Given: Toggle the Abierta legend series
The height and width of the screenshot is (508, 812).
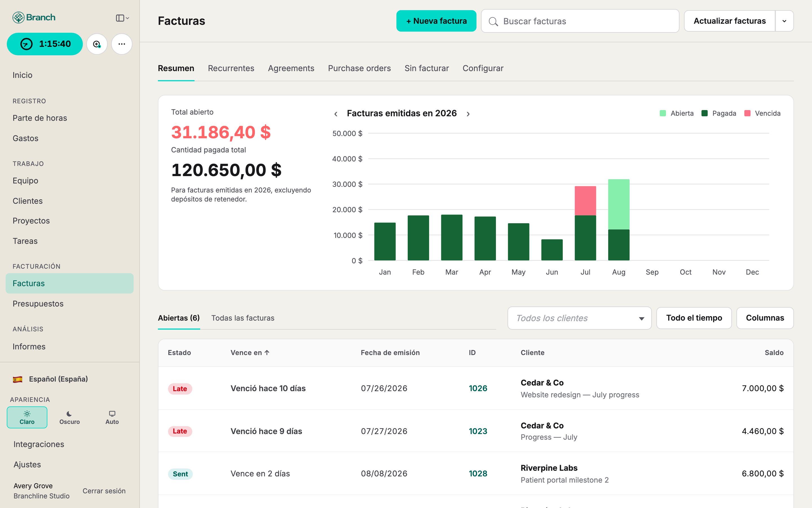Looking at the screenshot, I should pyautogui.click(x=676, y=113).
